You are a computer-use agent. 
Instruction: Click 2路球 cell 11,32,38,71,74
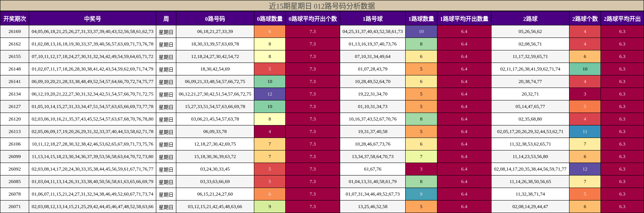[530, 194]
